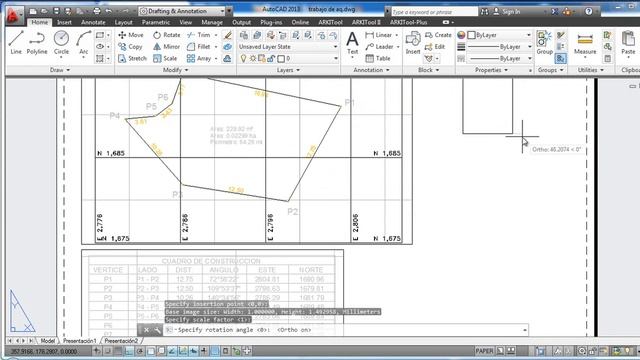
Task: Click the Print icon in quick access toolbar
Action: (x=97, y=11)
